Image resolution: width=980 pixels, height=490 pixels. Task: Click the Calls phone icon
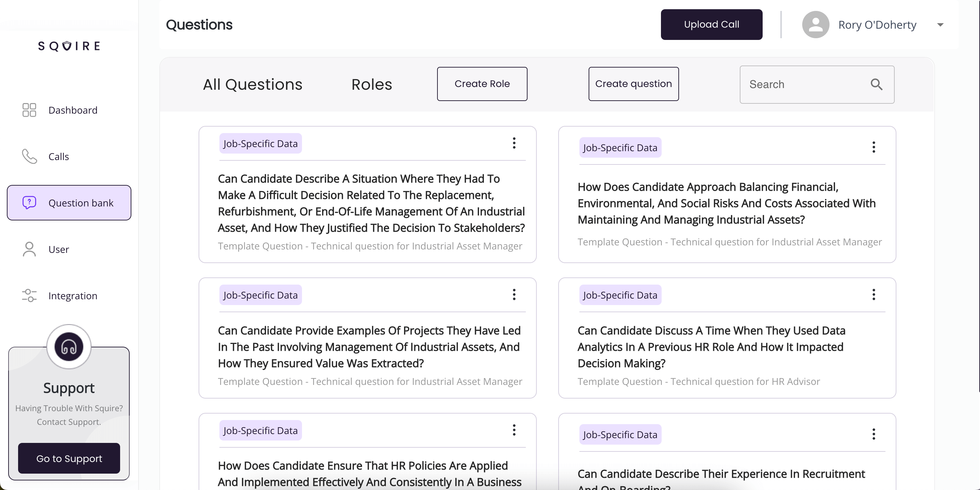pos(29,156)
